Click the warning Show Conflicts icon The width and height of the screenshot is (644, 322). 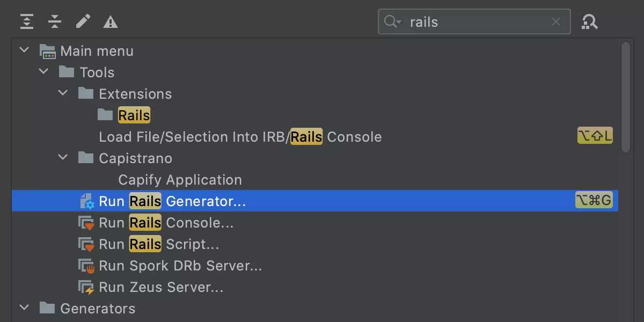(x=111, y=22)
